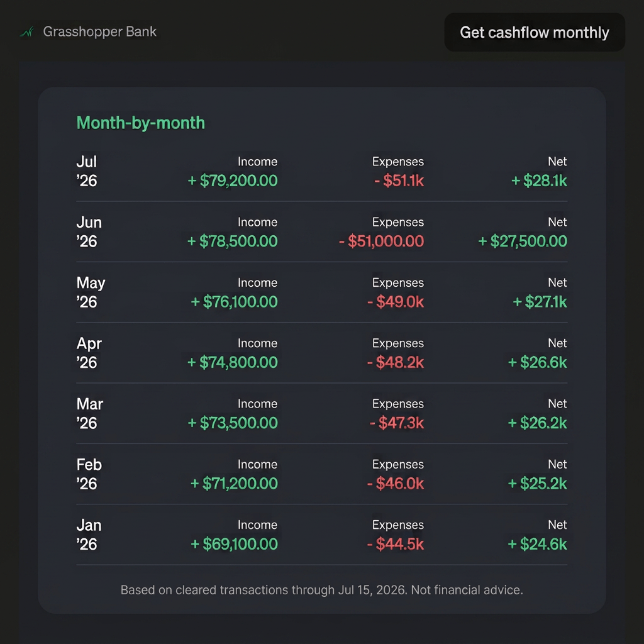The height and width of the screenshot is (644, 644).
Task: Click the Income label in Jan '26 row
Action: click(x=257, y=525)
